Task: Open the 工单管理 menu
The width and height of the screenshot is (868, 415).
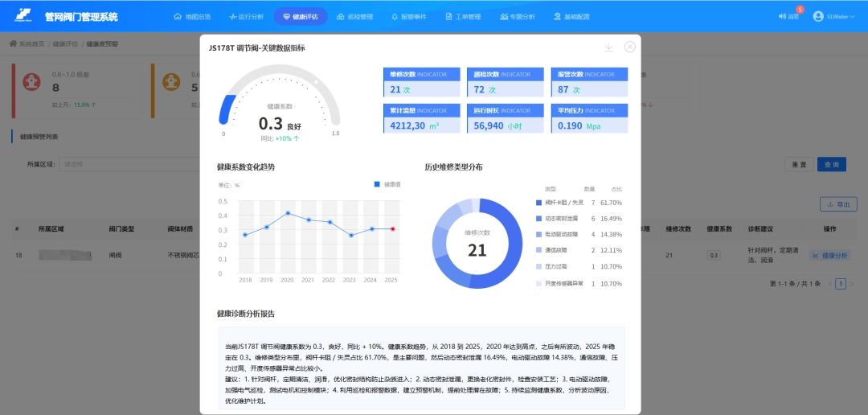Action: (x=463, y=17)
